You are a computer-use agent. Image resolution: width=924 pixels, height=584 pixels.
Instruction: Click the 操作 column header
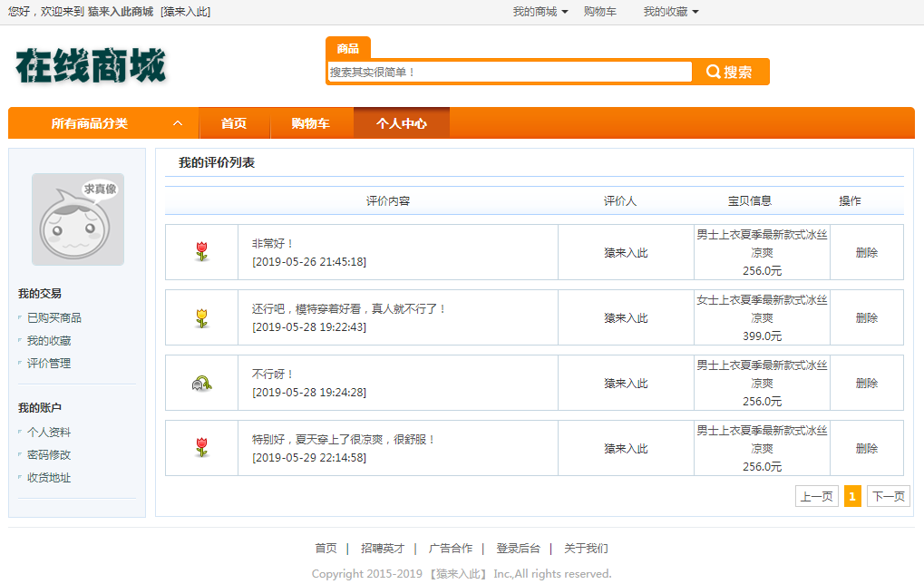point(850,201)
